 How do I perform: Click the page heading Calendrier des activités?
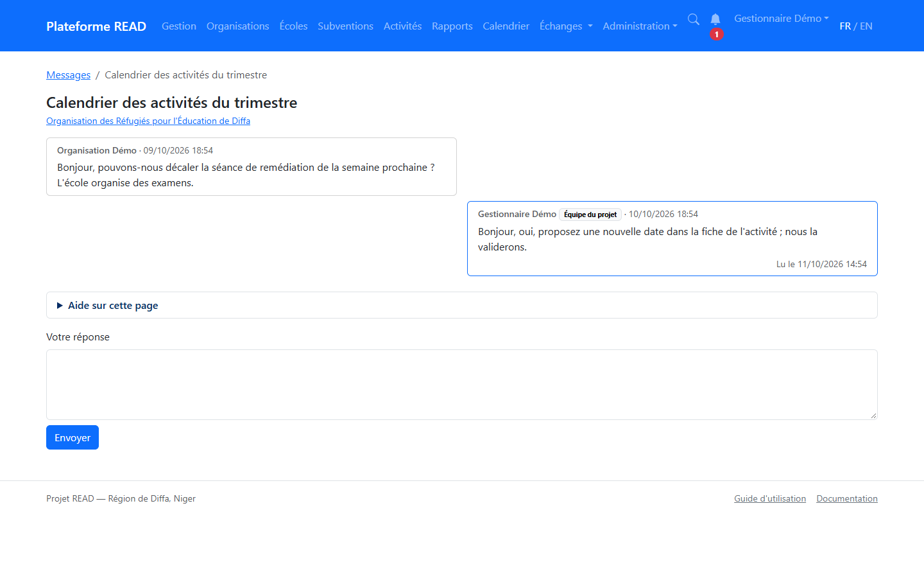171,103
